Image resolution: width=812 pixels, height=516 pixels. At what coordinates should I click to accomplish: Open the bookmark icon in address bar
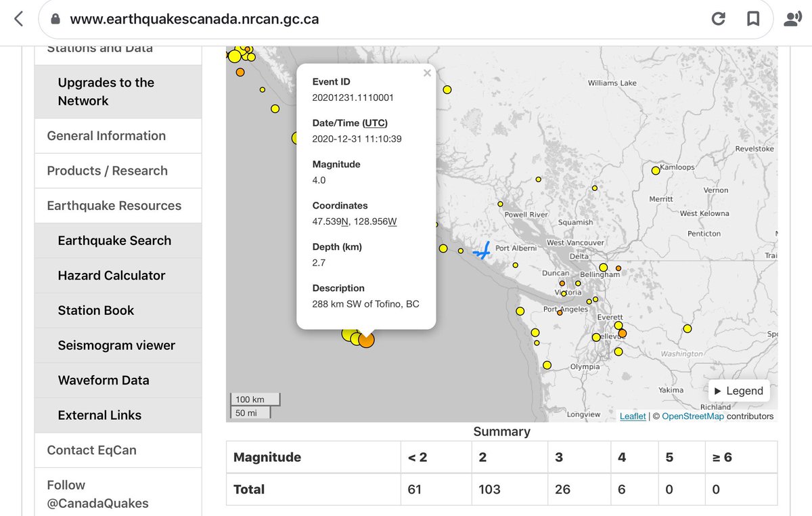pos(753,18)
